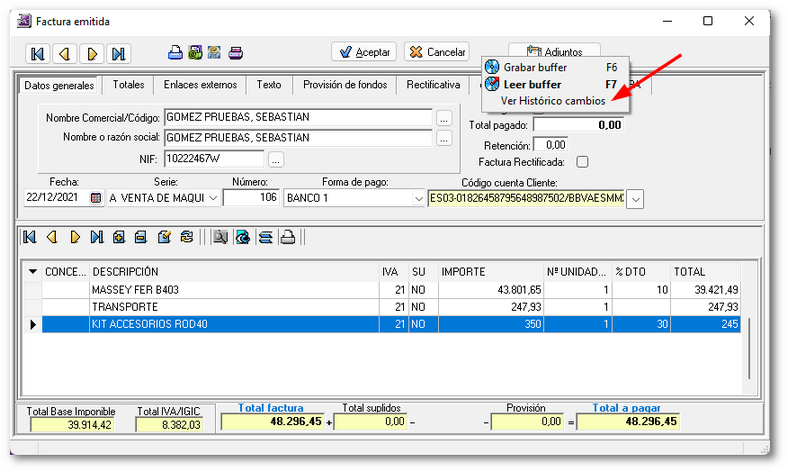
Task: Click the NIF input field
Action: point(214,158)
